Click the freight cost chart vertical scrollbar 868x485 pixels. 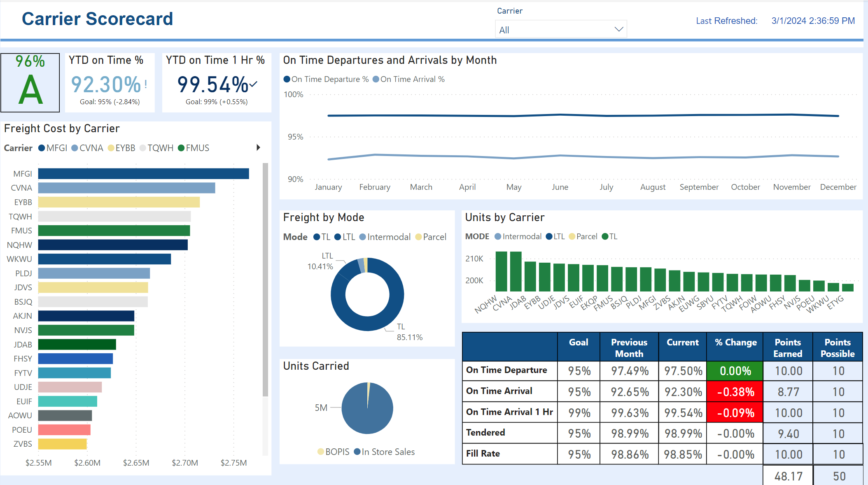265,280
